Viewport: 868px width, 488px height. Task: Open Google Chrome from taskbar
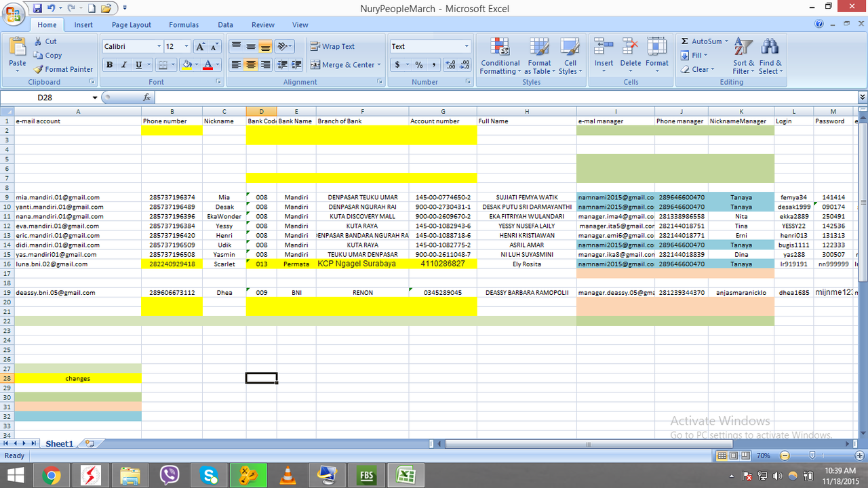click(51, 475)
